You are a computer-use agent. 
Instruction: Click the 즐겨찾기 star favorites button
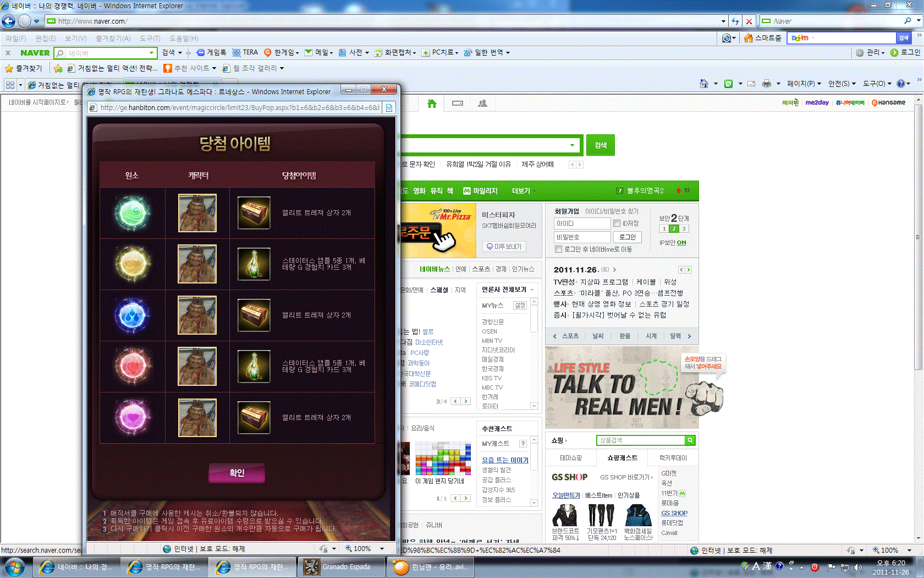tap(24, 68)
